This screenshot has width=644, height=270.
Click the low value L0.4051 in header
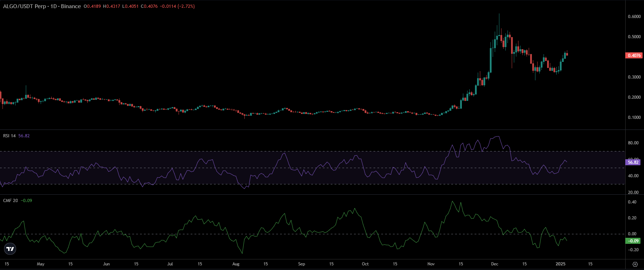pos(130,6)
